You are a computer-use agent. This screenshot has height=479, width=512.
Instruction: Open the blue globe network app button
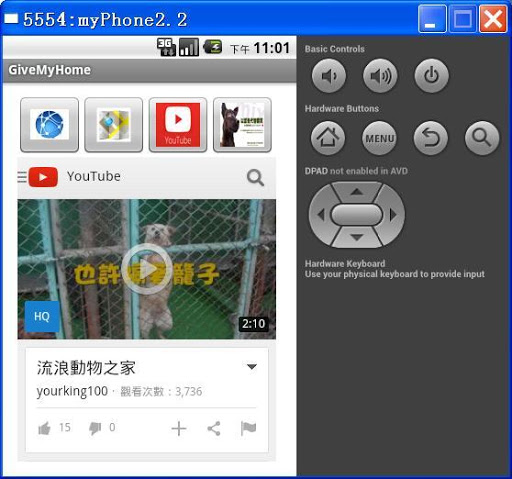(49, 125)
